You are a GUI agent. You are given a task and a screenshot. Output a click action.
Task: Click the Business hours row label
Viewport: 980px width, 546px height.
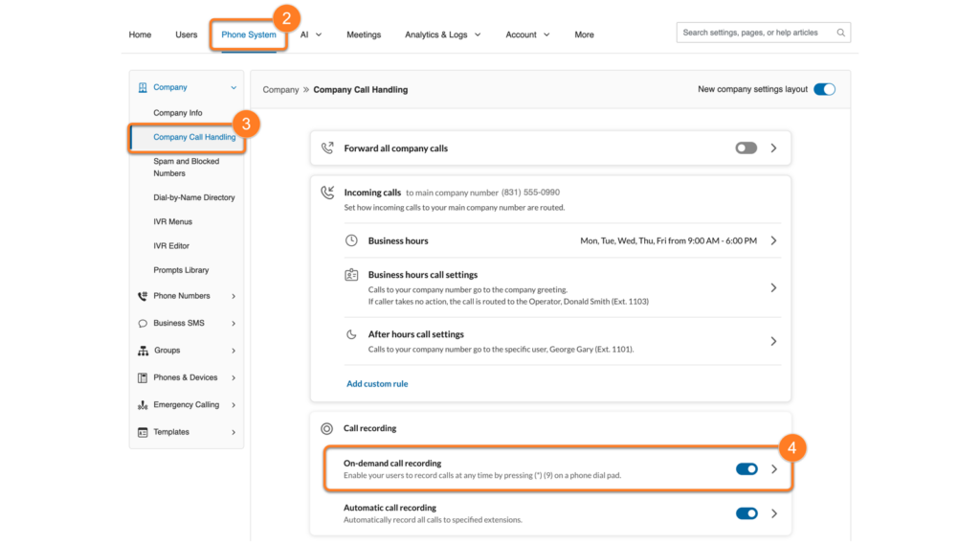[398, 240]
